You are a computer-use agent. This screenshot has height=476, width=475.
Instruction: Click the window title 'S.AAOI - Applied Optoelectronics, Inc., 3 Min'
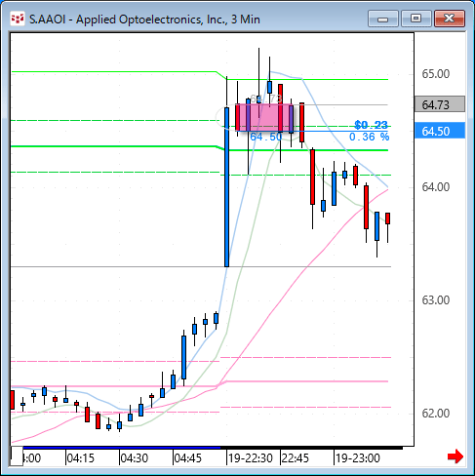click(x=144, y=20)
